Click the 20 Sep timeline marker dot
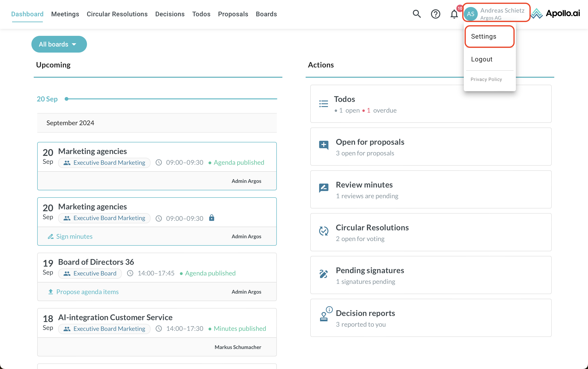Image resolution: width=588 pixels, height=369 pixels. click(66, 99)
